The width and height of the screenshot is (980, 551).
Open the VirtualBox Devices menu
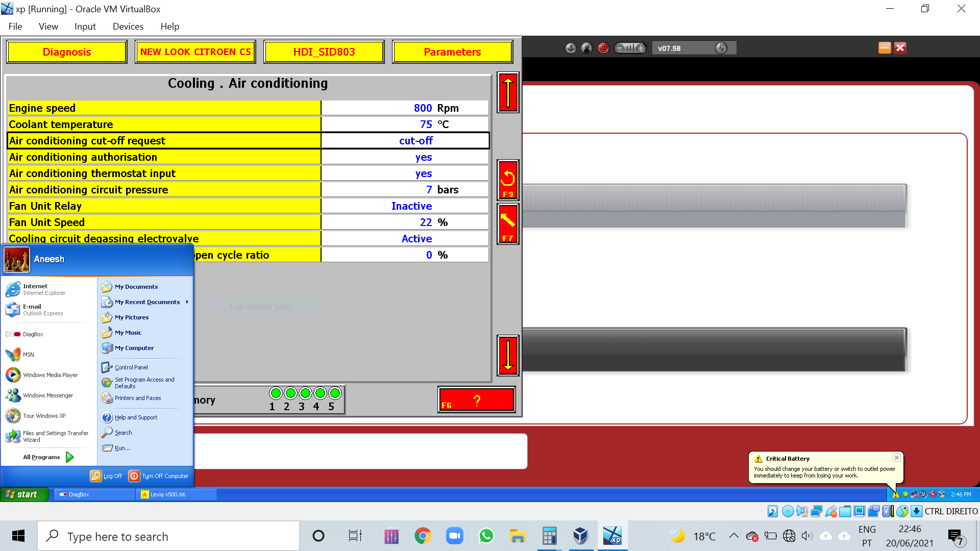pos(128,27)
